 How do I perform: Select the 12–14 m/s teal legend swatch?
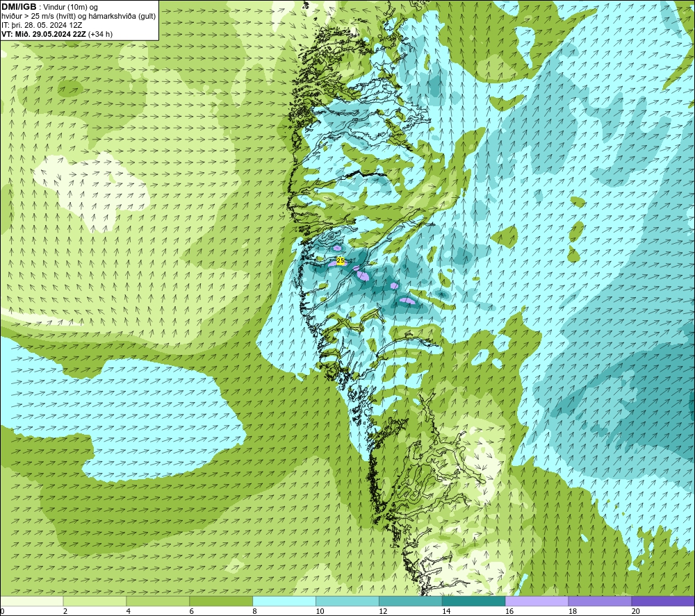click(x=411, y=601)
